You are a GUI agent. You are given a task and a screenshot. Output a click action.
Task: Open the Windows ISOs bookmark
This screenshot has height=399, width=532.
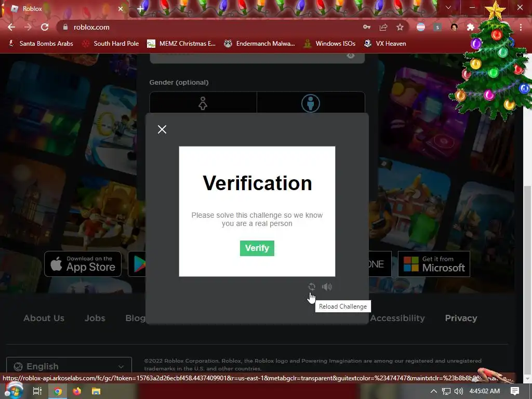pyautogui.click(x=329, y=44)
